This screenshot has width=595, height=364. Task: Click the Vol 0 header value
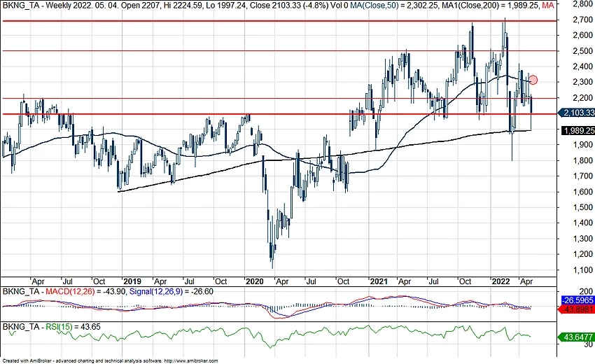pyautogui.click(x=339, y=6)
